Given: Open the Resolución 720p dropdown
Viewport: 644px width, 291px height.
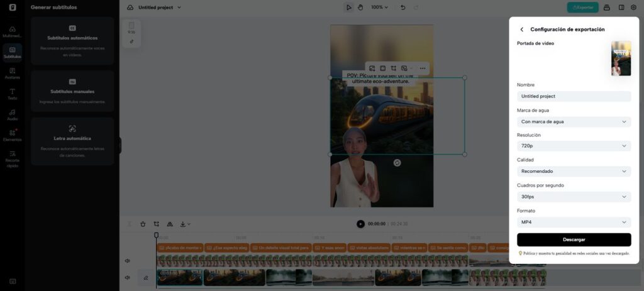Looking at the screenshot, I should (x=574, y=146).
